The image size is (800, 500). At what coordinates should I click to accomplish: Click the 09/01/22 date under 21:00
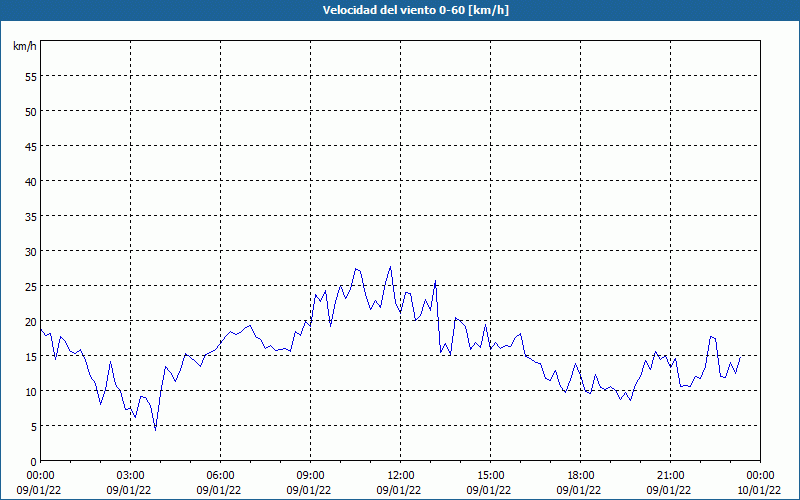tap(668, 490)
